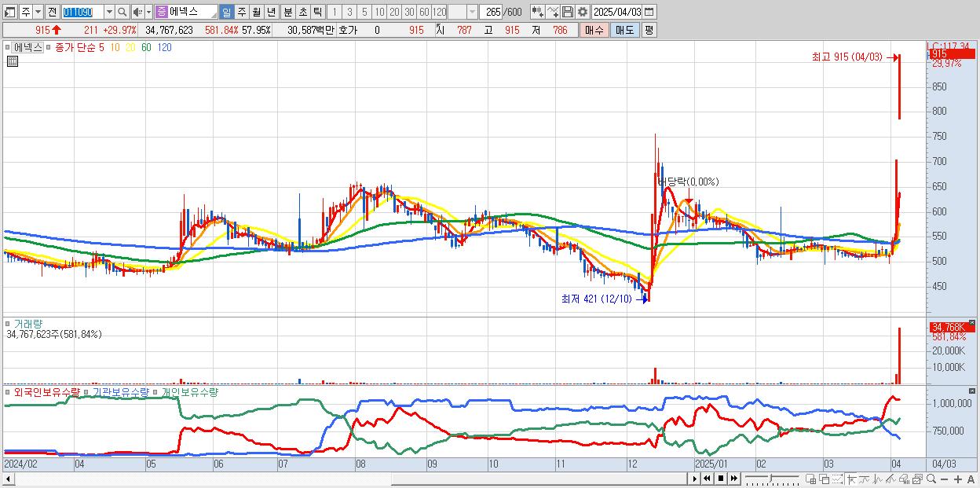Select the 초 (second) period tab

click(302, 12)
